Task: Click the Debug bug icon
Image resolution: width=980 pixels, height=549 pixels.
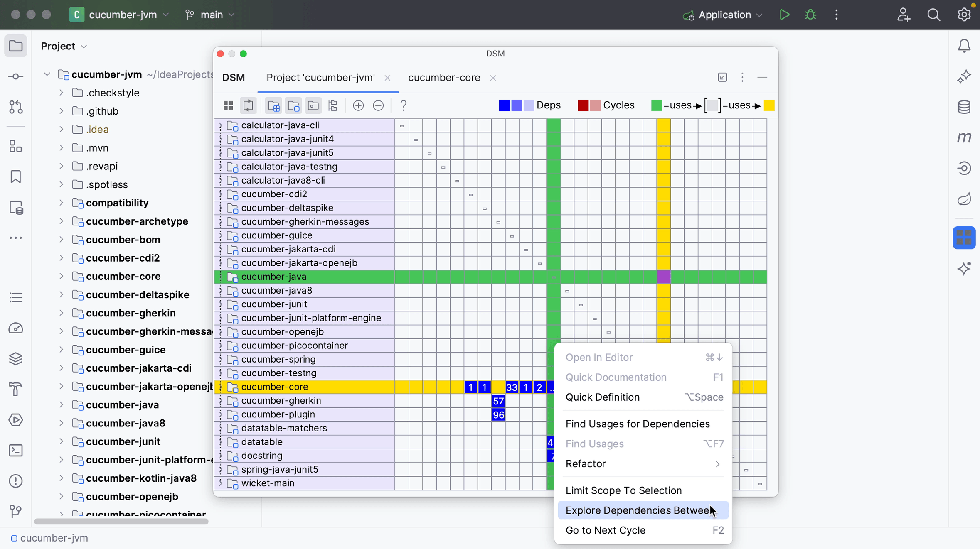Action: 810,15
